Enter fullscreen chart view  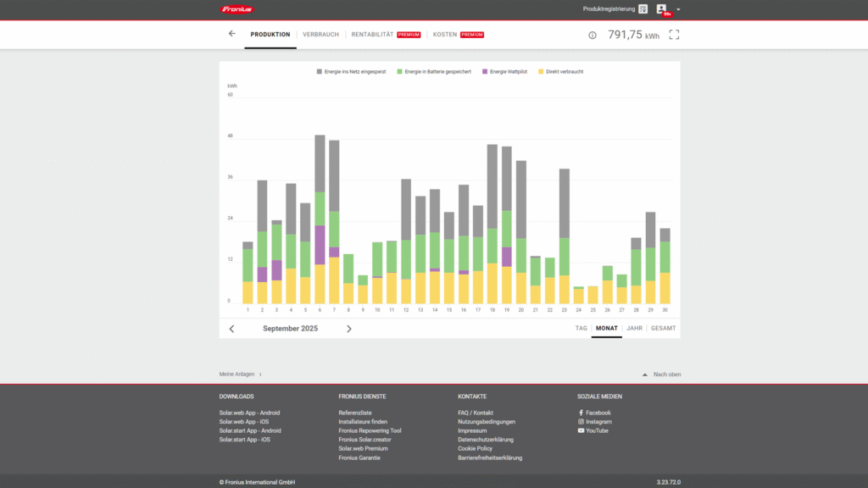675,35
